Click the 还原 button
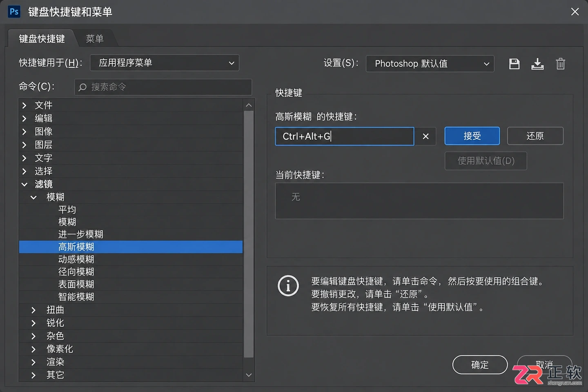The height and width of the screenshot is (392, 588). [x=535, y=136]
